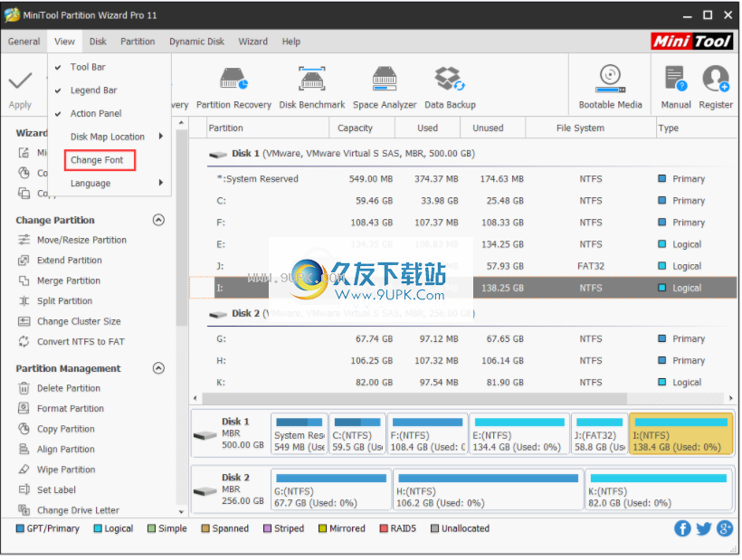Viewport: 742px width, 560px height.
Task: Select E:(NTFS) block in disk map
Action: click(x=519, y=433)
